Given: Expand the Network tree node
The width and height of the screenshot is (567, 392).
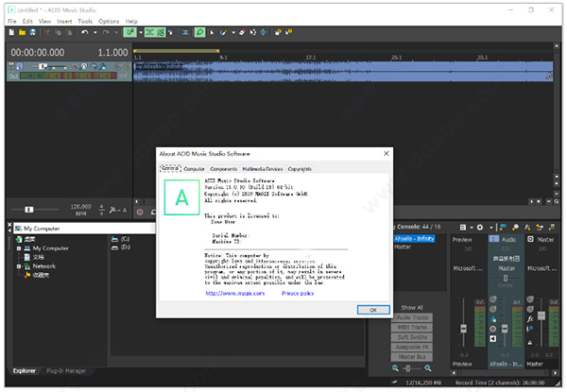Looking at the screenshot, I should click(x=19, y=266).
